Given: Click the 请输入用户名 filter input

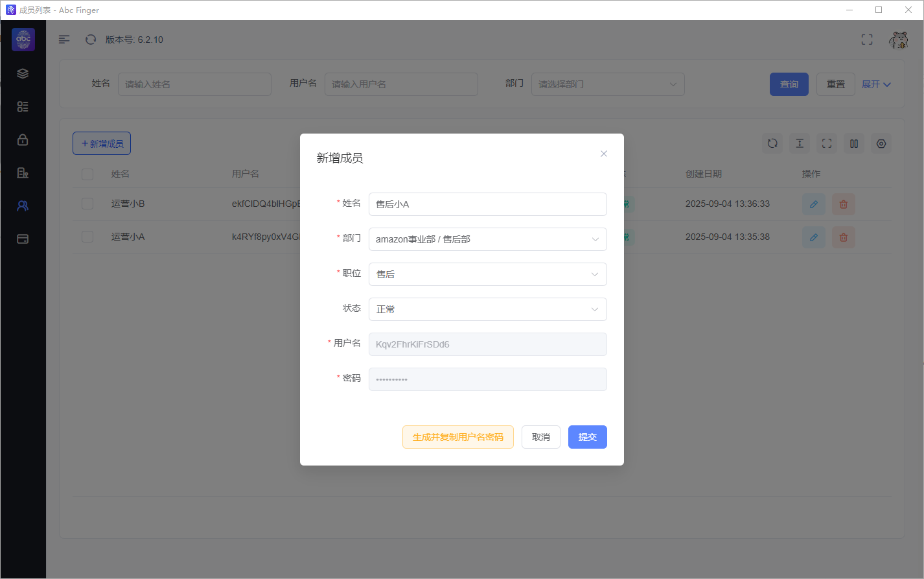Looking at the screenshot, I should (x=401, y=84).
